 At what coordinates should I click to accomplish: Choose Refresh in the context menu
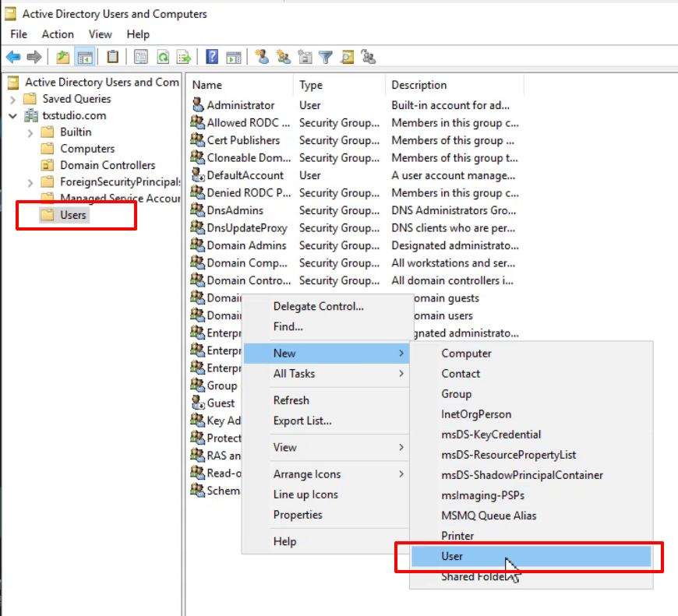coord(326,400)
